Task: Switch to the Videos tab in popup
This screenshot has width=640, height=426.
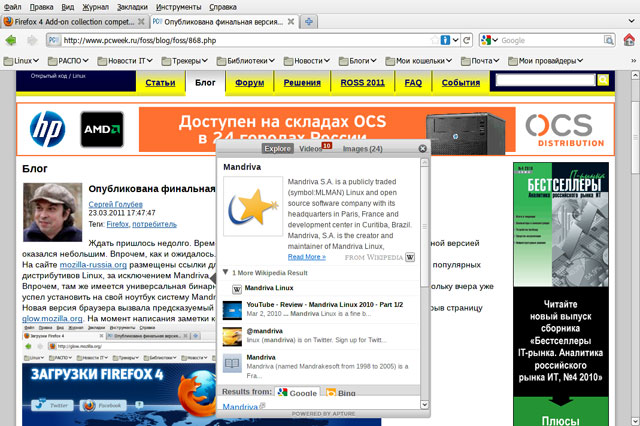Action: click(x=311, y=149)
